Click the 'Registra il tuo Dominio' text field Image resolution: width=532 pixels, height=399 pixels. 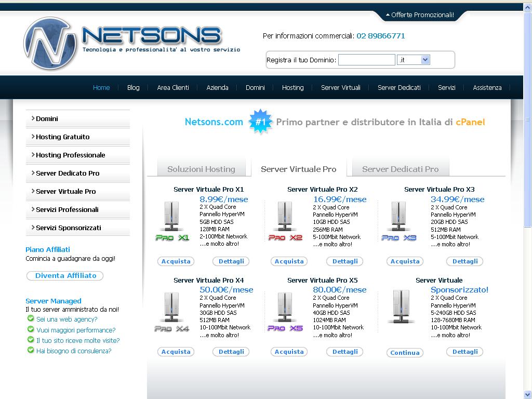(x=367, y=60)
